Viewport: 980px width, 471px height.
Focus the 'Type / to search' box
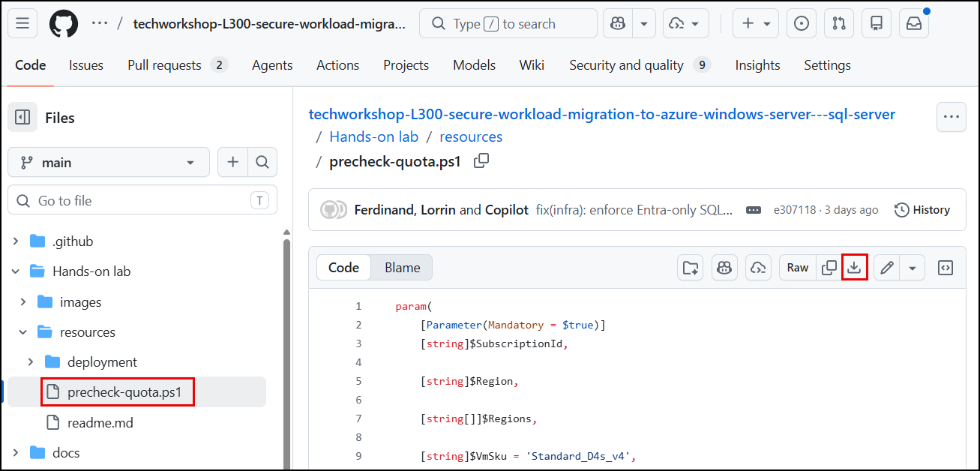click(x=508, y=23)
